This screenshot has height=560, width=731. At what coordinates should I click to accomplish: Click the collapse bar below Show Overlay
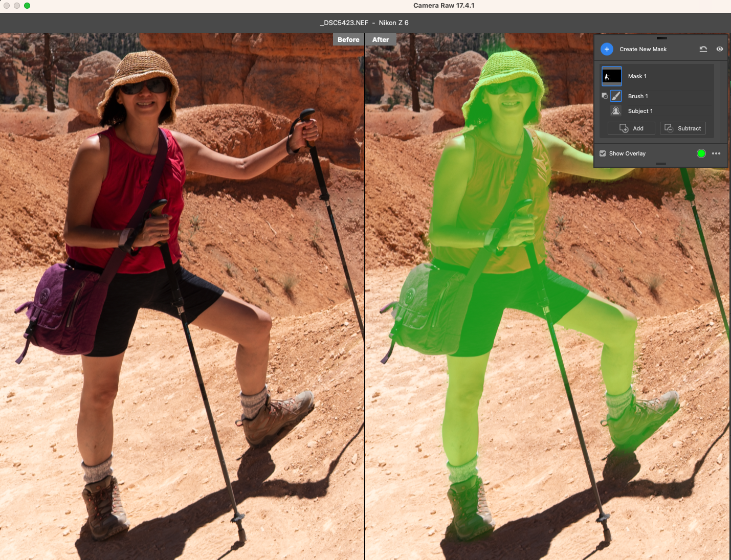[x=661, y=164]
